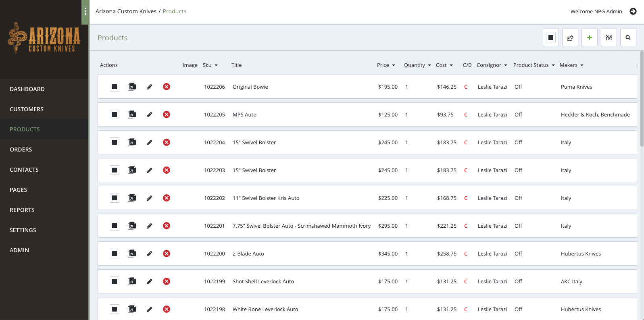Delete product 1022201 with red X

(x=167, y=226)
